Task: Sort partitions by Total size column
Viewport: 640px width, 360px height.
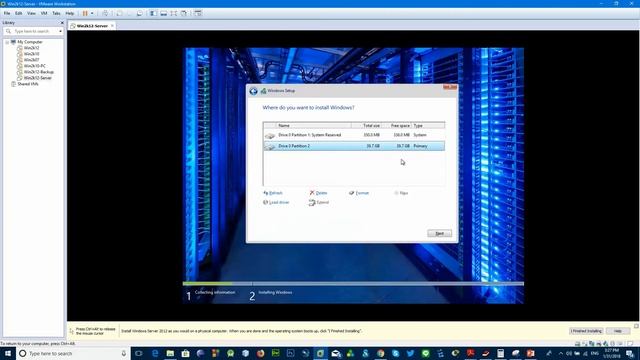Action: coord(367,126)
